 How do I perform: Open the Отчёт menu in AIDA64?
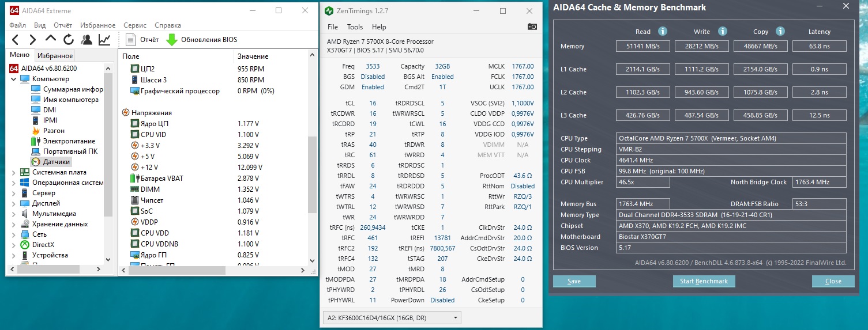tap(63, 25)
